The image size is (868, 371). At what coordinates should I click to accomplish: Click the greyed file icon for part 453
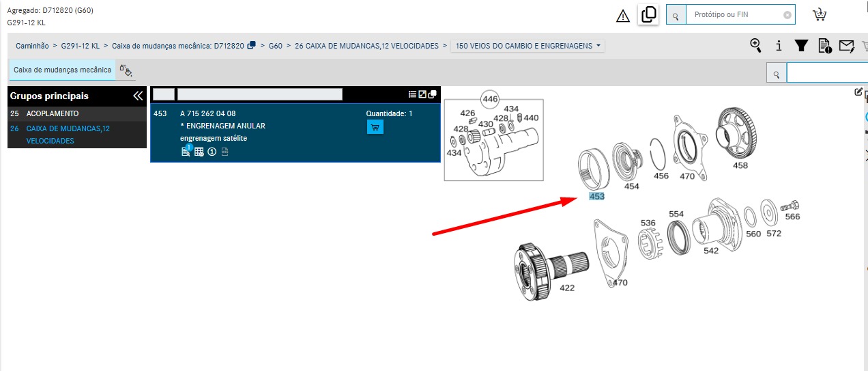tap(225, 152)
